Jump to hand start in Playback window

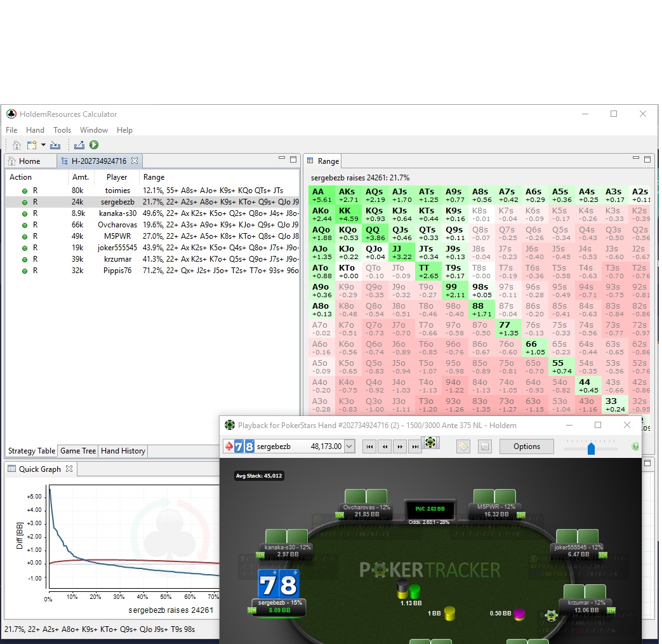click(369, 446)
